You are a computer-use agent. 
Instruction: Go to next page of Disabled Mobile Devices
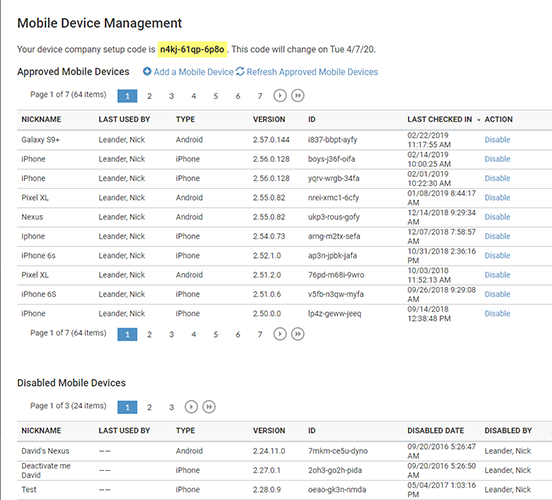(x=191, y=407)
